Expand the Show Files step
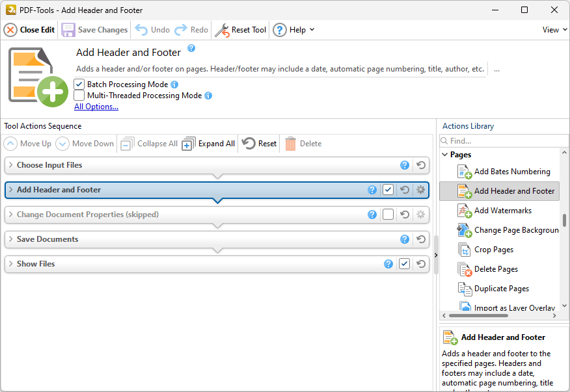Viewport: 570px width, 392px height. pos(11,264)
